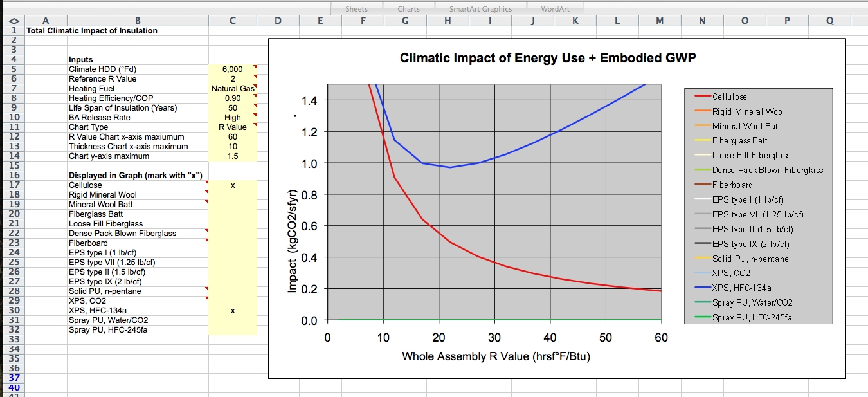Unmark the XPS, HFC-134a display cell
The height and width of the screenshot is (397, 868).
click(233, 311)
